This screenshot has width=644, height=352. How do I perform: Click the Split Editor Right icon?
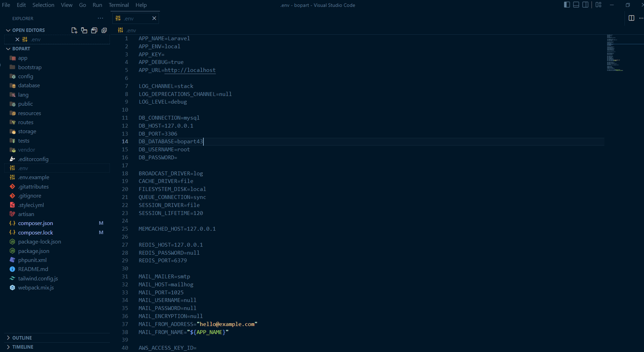click(631, 18)
